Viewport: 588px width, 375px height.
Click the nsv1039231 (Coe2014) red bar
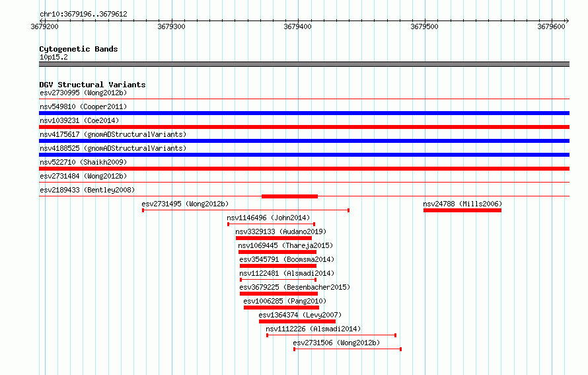coord(304,127)
